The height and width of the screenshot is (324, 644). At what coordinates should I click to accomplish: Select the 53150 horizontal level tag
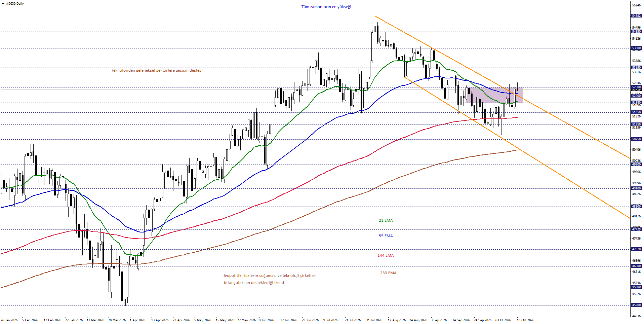(x=637, y=68)
